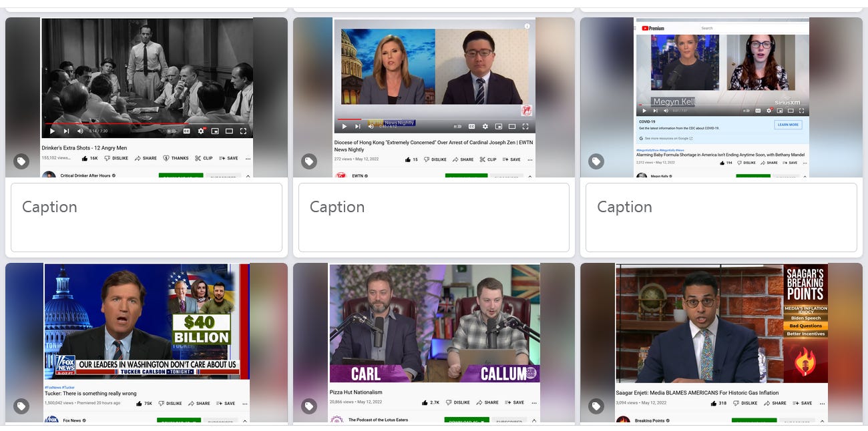Select the 12 Angry Men black-and-white image
The width and height of the screenshot is (868, 431).
[147, 97]
